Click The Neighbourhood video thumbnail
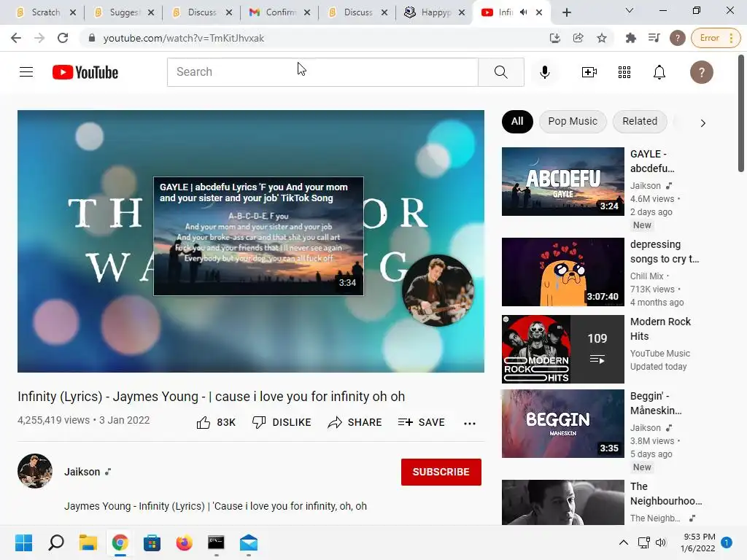This screenshot has height=560, width=747. pos(562,502)
